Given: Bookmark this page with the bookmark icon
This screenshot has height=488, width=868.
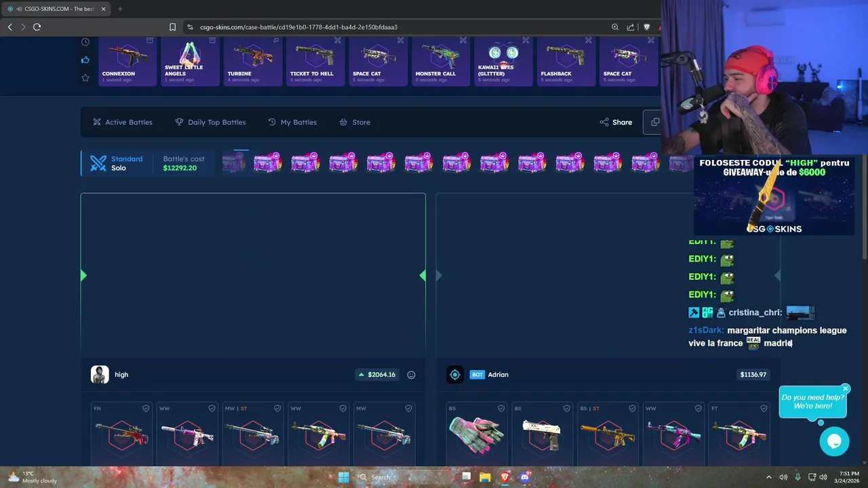Looking at the screenshot, I should pyautogui.click(x=172, y=27).
